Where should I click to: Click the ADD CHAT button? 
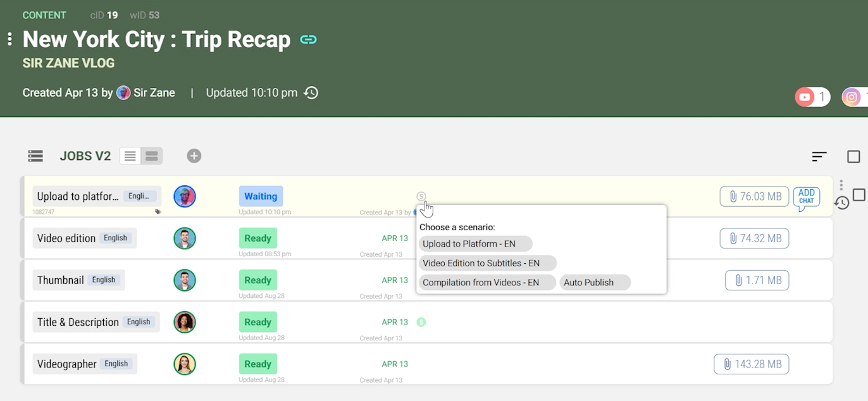tap(806, 197)
